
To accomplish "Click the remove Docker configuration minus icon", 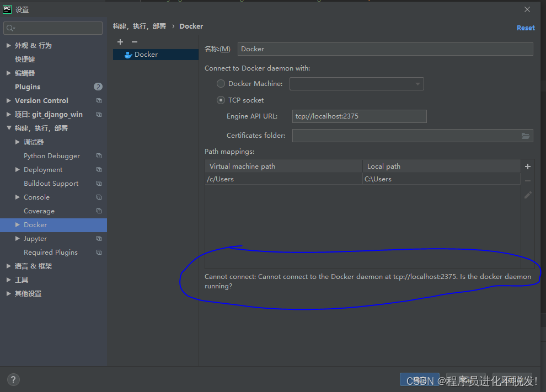I will pos(134,42).
